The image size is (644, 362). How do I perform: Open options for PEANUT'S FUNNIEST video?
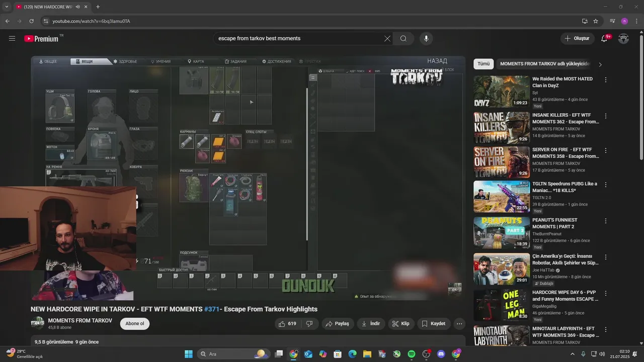point(606,221)
